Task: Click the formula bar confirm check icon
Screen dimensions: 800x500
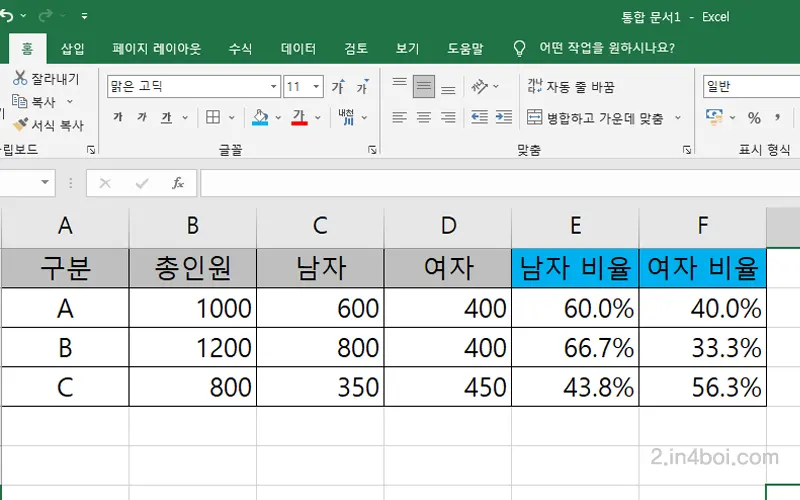Action: coord(142,183)
